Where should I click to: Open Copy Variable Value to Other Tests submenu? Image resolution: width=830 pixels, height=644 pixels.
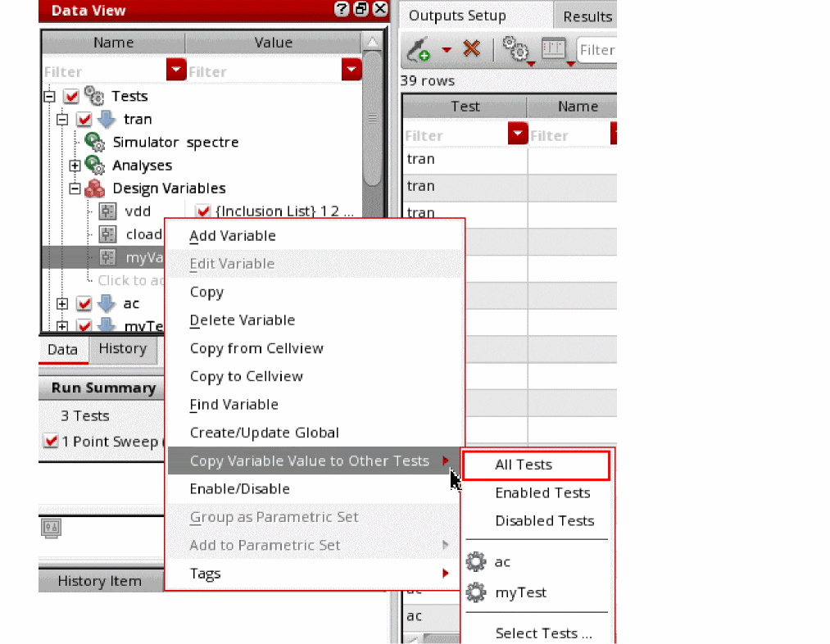click(315, 460)
